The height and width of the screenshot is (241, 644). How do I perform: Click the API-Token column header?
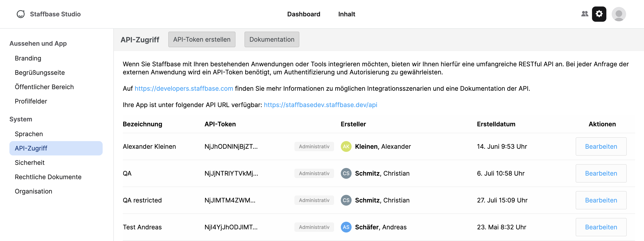click(220, 124)
